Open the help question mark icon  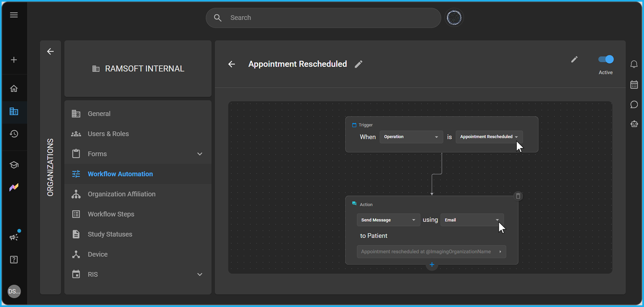14,259
